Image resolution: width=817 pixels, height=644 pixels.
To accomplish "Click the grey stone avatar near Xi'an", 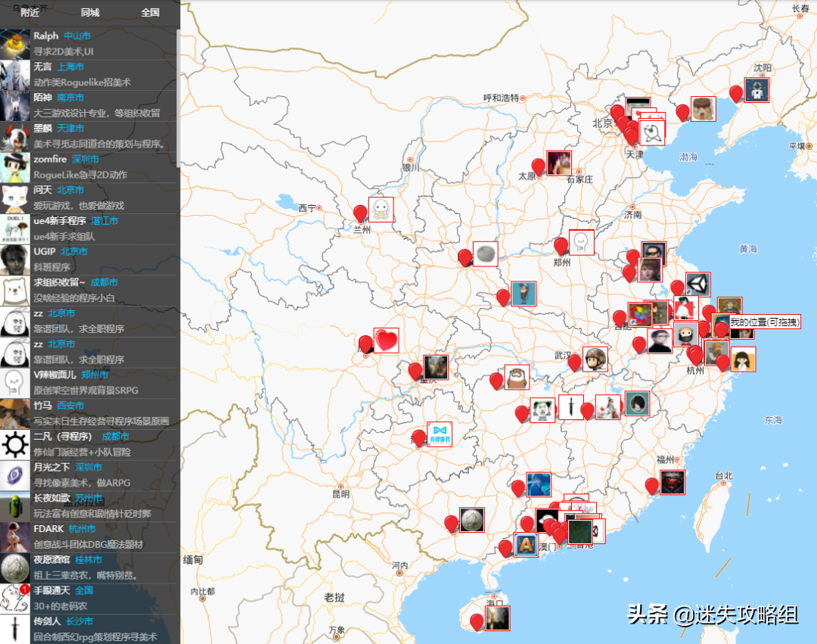I will tap(485, 254).
